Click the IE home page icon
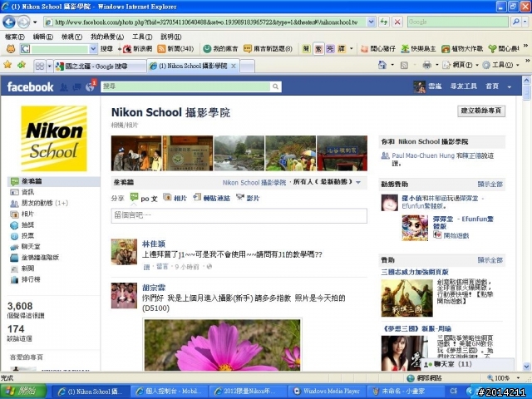Screen dimensions: 532x399 [x=382, y=65]
